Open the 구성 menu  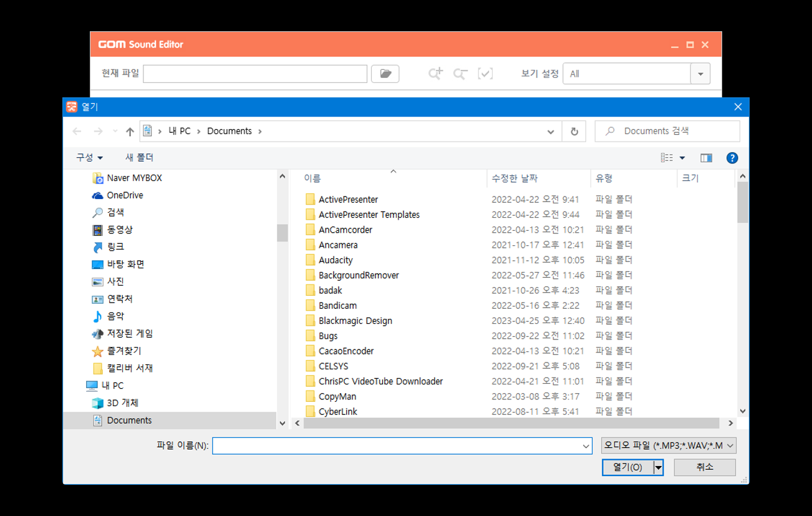(x=89, y=158)
